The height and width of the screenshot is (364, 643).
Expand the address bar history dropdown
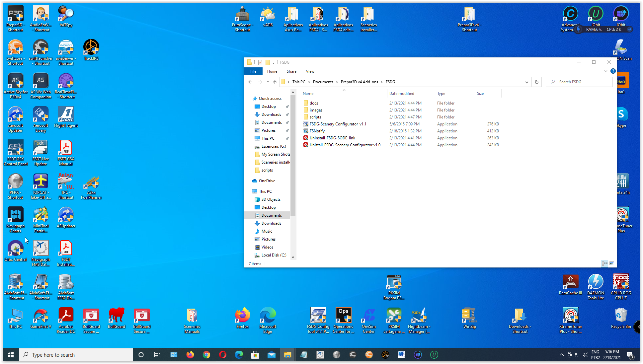coord(526,82)
